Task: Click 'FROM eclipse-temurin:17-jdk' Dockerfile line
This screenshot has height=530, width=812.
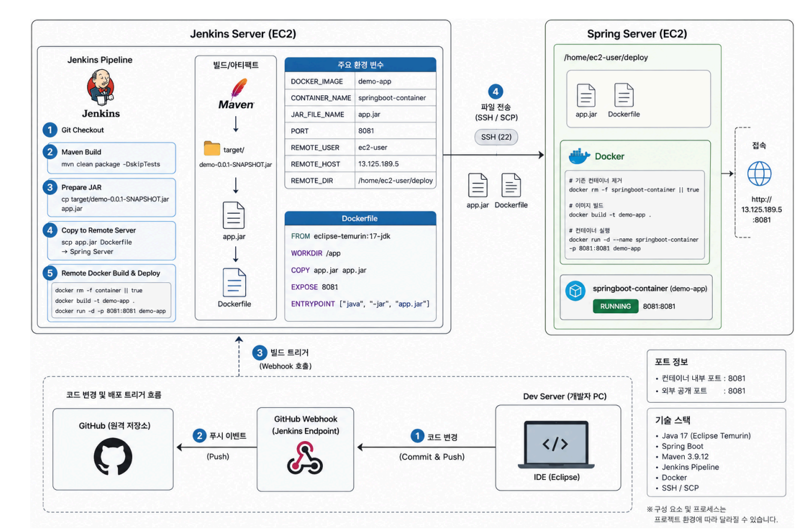Action: [340, 237]
